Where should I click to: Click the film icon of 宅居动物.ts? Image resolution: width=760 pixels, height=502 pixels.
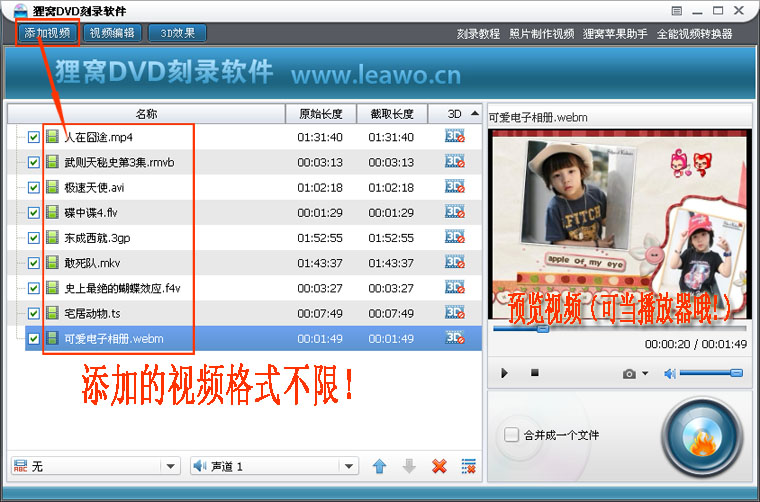coord(52,313)
